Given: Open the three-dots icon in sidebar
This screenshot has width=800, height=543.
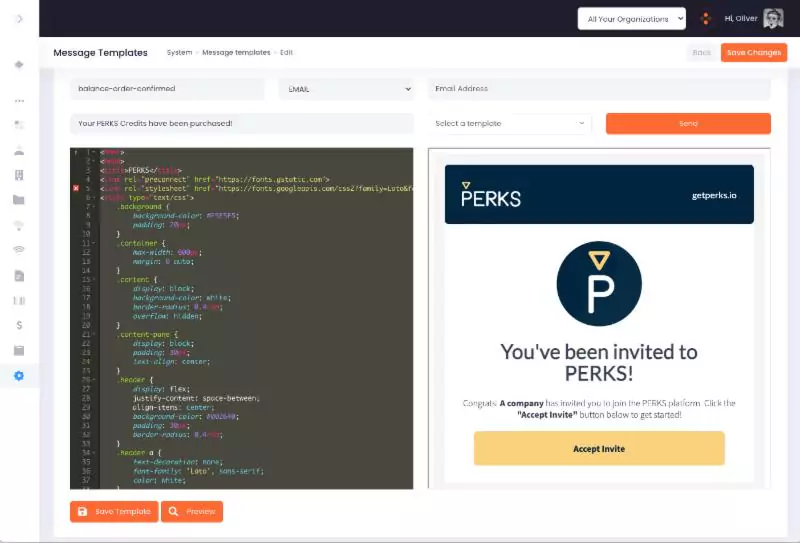Looking at the screenshot, I should (19, 101).
